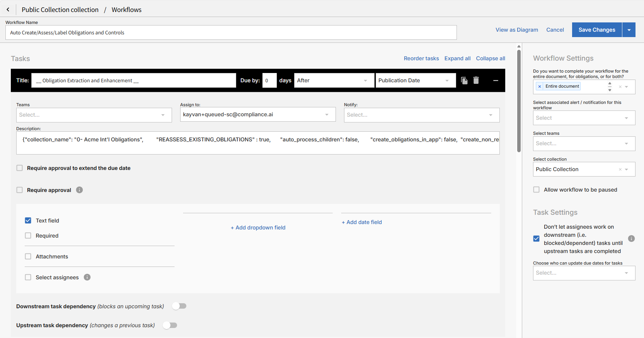Click info icon for downstream task setting
This screenshot has width=644, height=338.
pyautogui.click(x=631, y=239)
